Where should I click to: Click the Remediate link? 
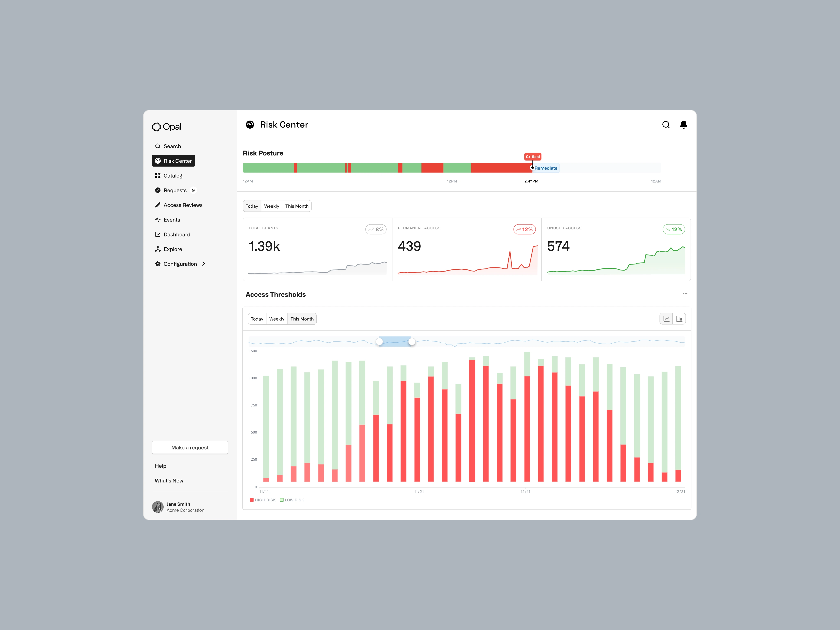coord(546,168)
